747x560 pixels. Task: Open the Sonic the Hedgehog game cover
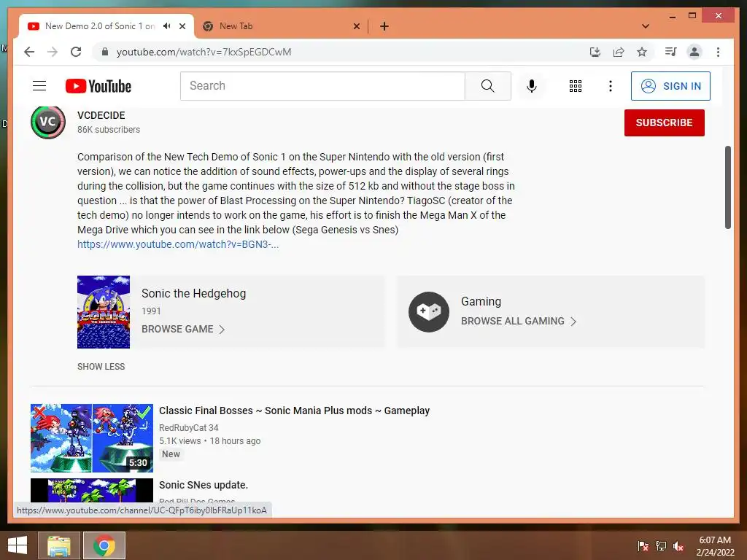tap(104, 312)
